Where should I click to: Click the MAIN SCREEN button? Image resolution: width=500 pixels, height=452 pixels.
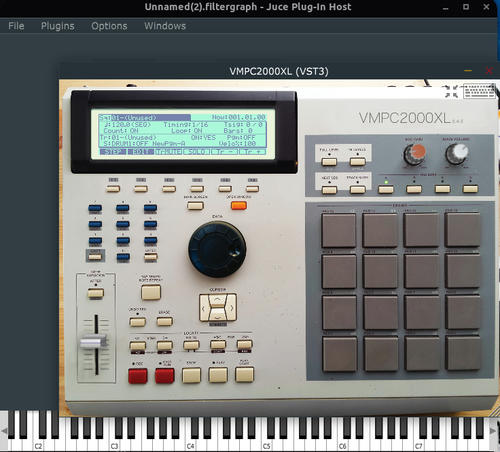coord(195,206)
